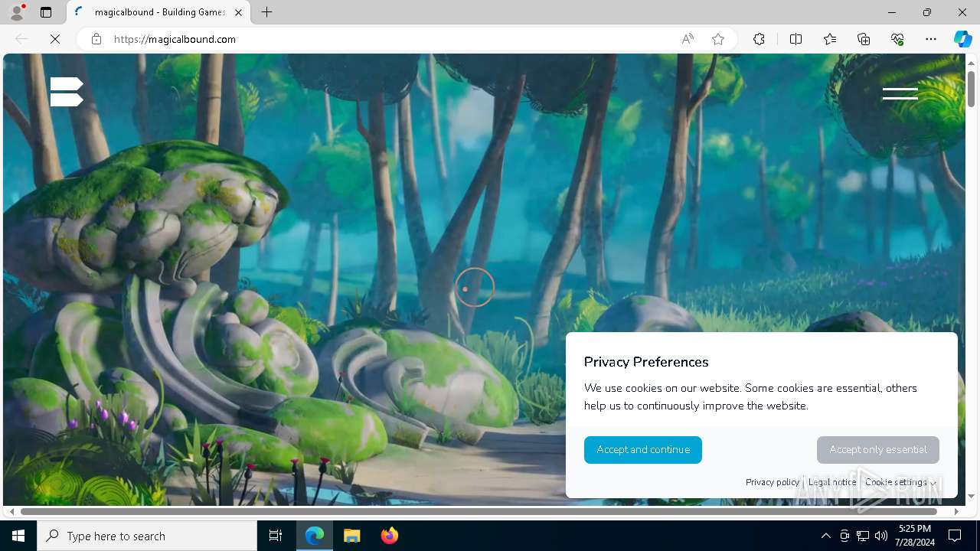Open the hamburger menu on the website

(900, 93)
